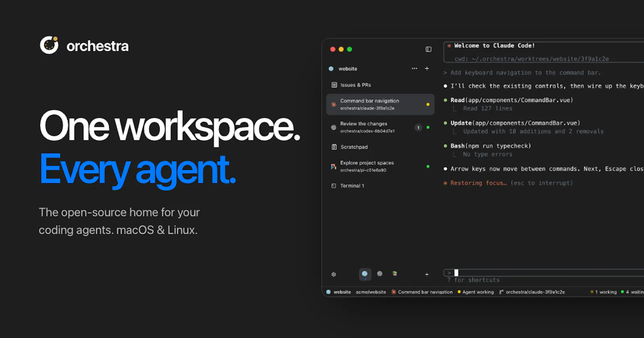The width and height of the screenshot is (644, 338).
Task: Click the blue website dot in the status bar
Action: (x=328, y=292)
